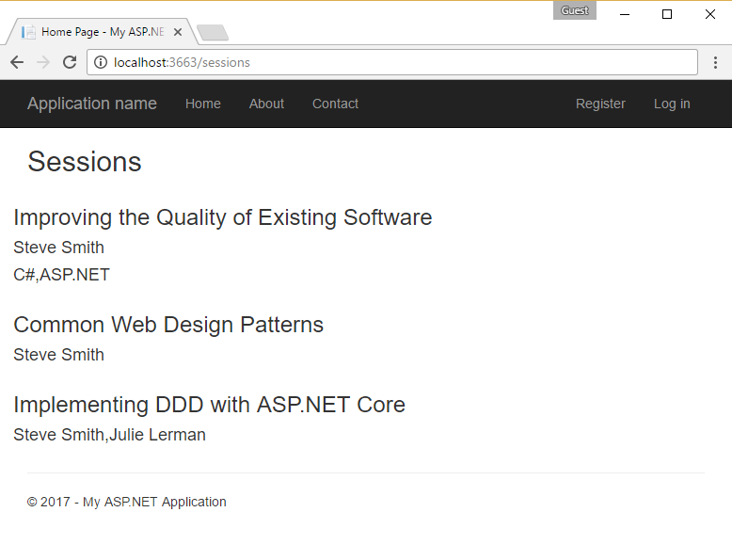Close the browser window
The image size is (732, 560).
(710, 14)
